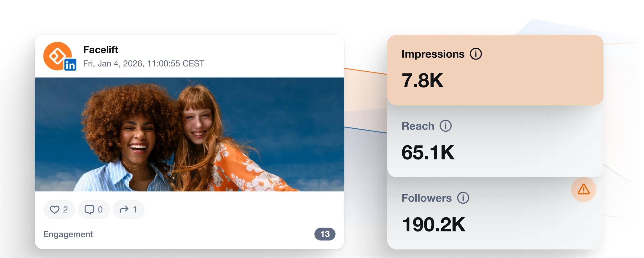644x258 pixels.
Task: Open the orange warning triangle alert
Action: 584,189
